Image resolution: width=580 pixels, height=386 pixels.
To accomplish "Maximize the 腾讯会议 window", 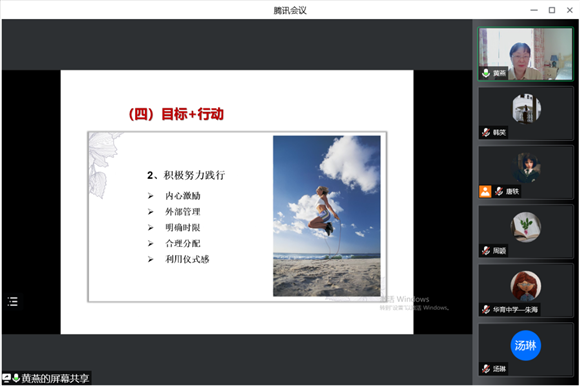I will [x=552, y=10].
